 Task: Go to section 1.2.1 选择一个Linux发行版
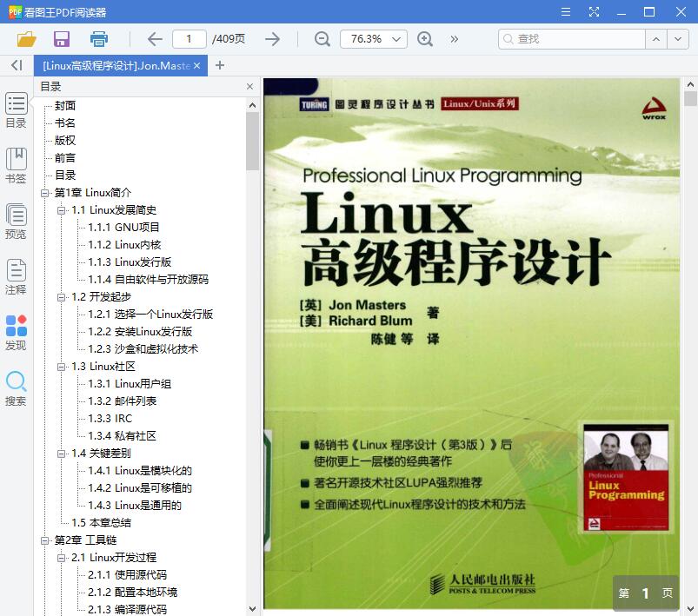coord(150,315)
